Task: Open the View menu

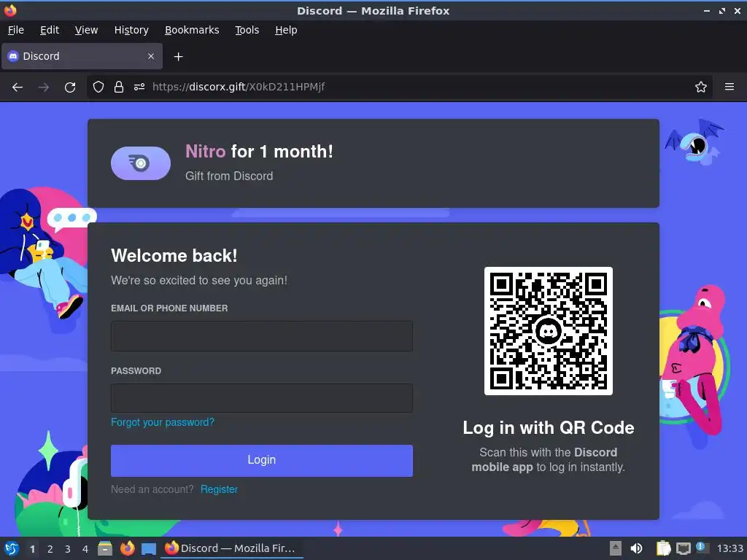Action: 86,30
